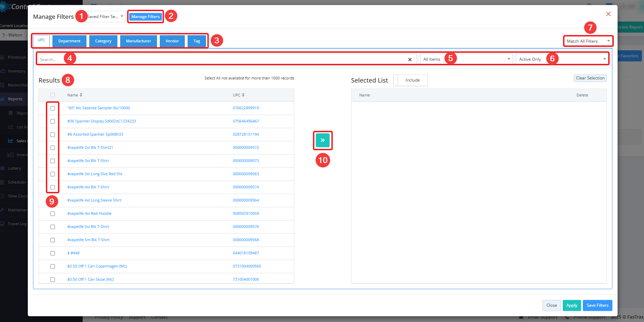644x322 pixels.
Task: Open the Active Only status dropdown
Action: (562, 59)
